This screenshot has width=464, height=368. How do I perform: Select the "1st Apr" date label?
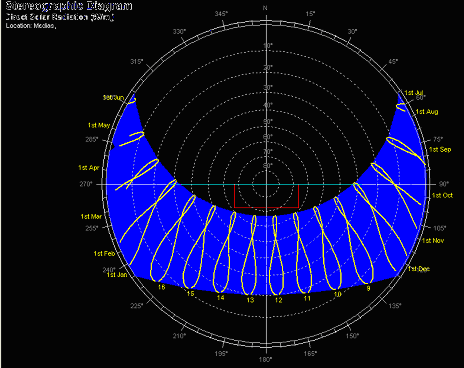pos(89,168)
